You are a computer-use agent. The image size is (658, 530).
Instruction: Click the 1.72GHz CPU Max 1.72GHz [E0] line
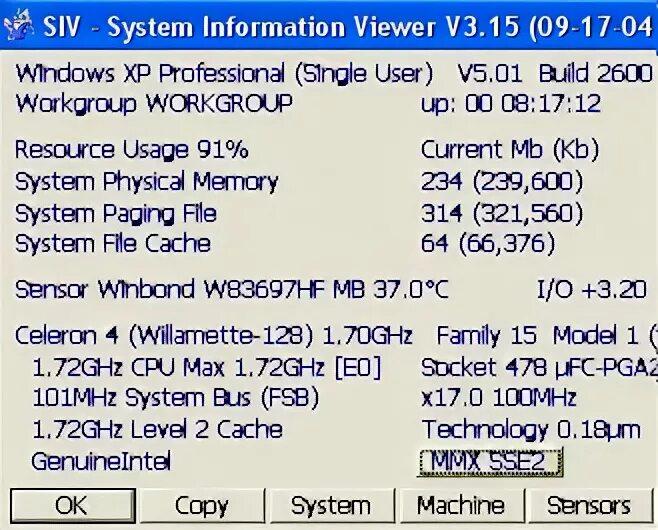(x=206, y=368)
